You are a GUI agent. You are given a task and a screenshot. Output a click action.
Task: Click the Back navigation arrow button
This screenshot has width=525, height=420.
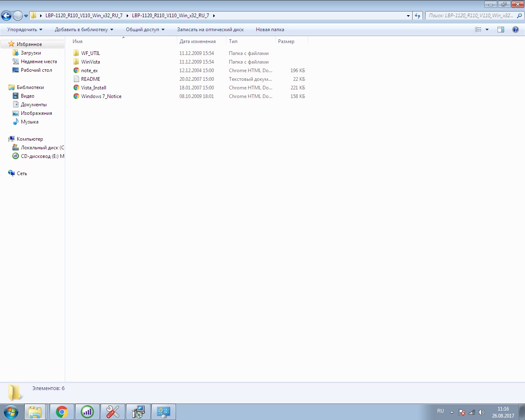(6, 16)
